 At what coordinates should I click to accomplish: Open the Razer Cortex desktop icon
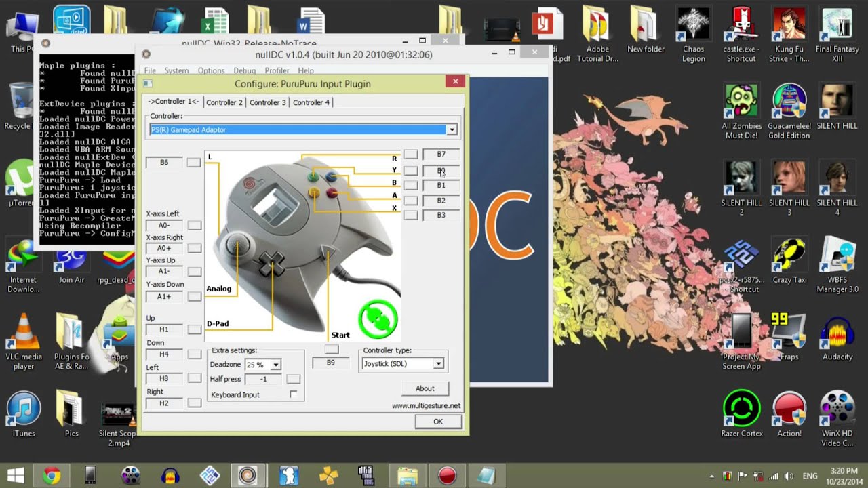tap(741, 414)
